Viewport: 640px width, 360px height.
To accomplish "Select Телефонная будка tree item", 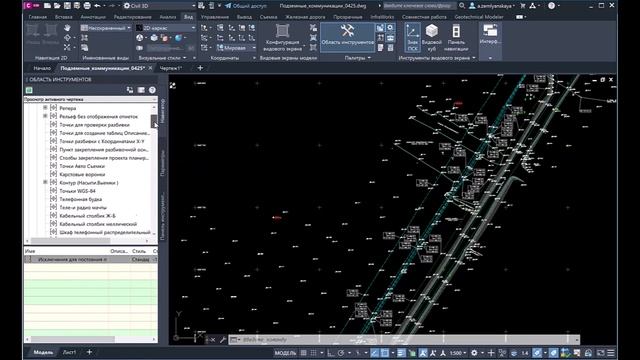I will [x=80, y=199].
